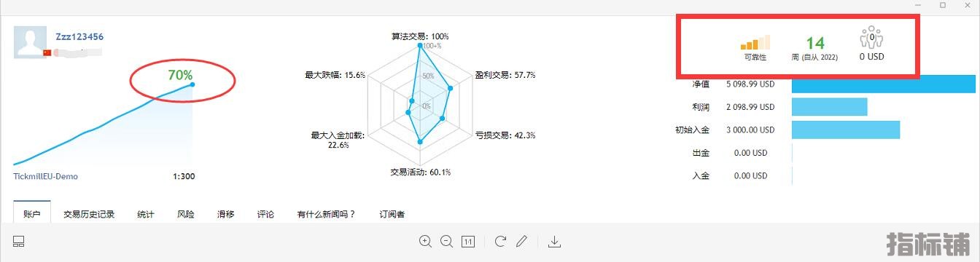Click the zoom out magnifier icon
Screen dimensions: 980x262
pyautogui.click(x=446, y=241)
